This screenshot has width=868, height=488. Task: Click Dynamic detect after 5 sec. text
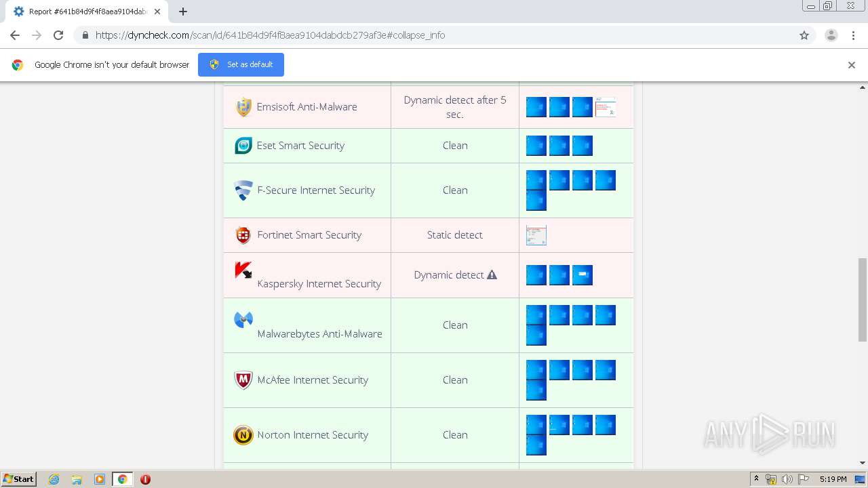tap(455, 107)
